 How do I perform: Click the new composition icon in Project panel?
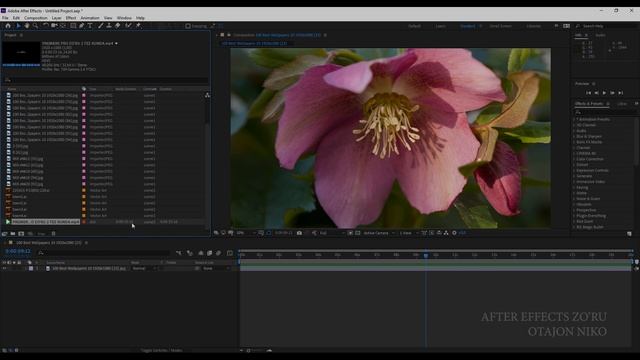click(x=21, y=233)
